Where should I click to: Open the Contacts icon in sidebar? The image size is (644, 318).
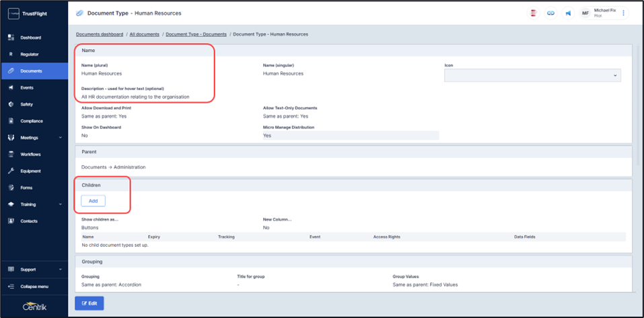point(11,221)
